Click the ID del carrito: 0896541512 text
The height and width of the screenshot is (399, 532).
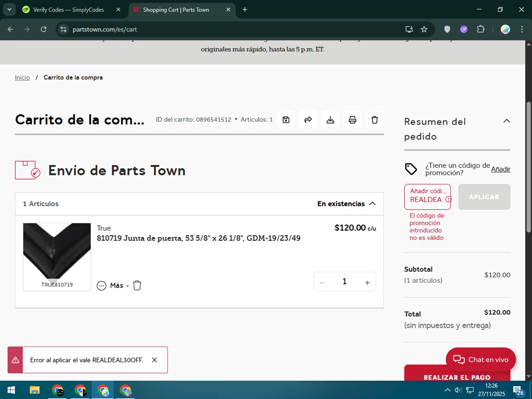click(x=193, y=120)
